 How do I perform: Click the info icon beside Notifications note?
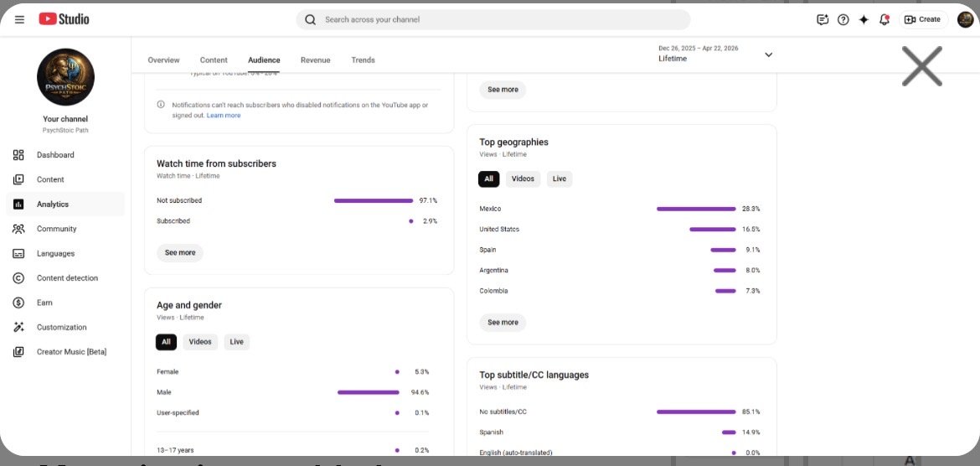click(x=161, y=105)
